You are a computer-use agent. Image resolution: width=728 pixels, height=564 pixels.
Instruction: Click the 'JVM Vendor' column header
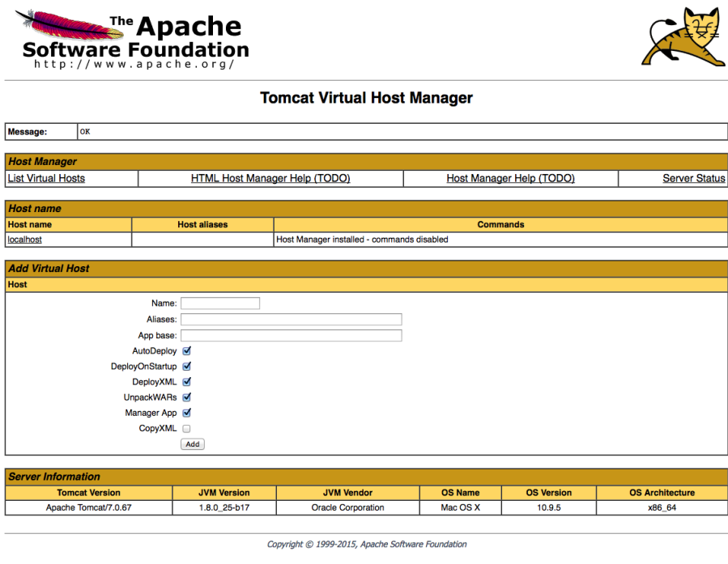(347, 493)
